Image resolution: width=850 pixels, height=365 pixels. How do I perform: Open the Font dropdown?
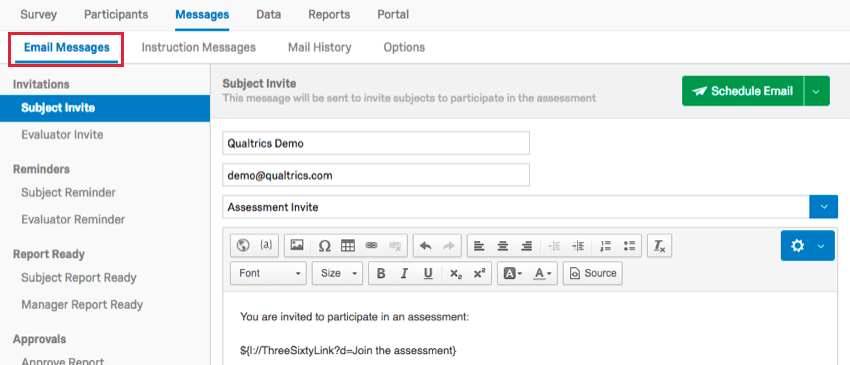coord(268,273)
